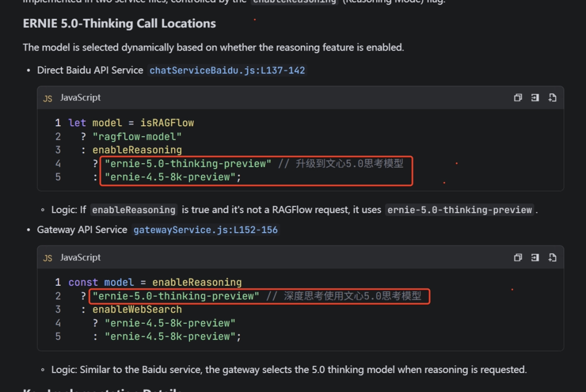The image size is (586, 392).
Task: Open gatewayService.js:L152-156 link
Action: pyautogui.click(x=206, y=230)
